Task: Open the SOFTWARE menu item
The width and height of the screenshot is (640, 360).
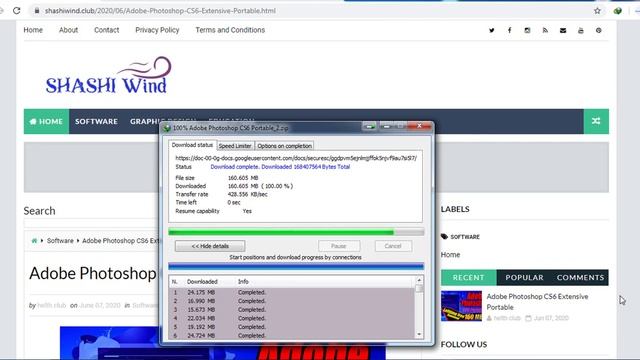Action: coord(96,121)
